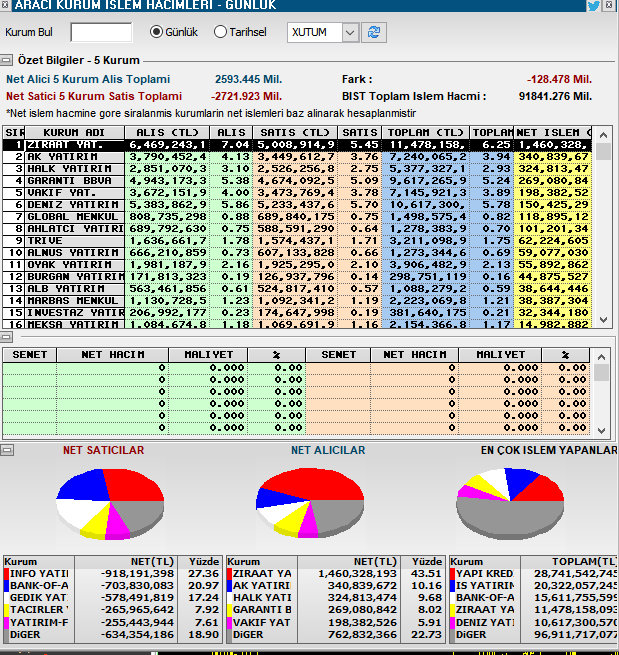Select the Tarihsel radio button
This screenshot has width=619, height=655.
220,32
